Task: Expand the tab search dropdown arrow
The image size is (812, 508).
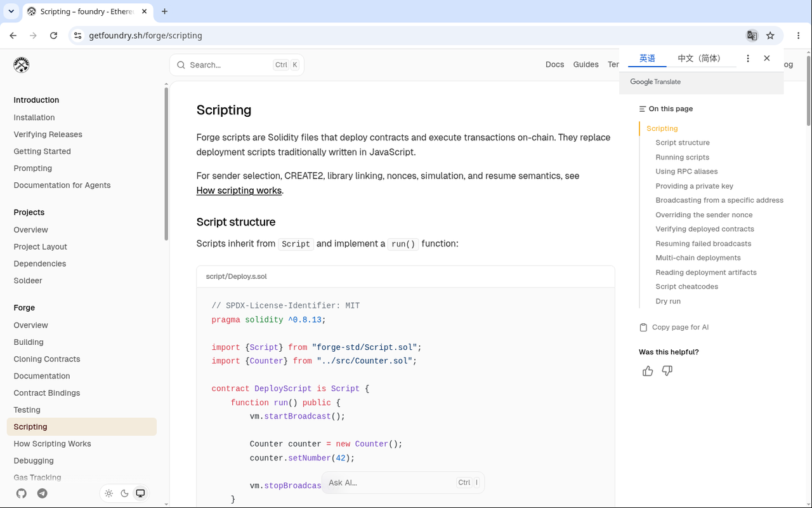Action: pos(11,11)
